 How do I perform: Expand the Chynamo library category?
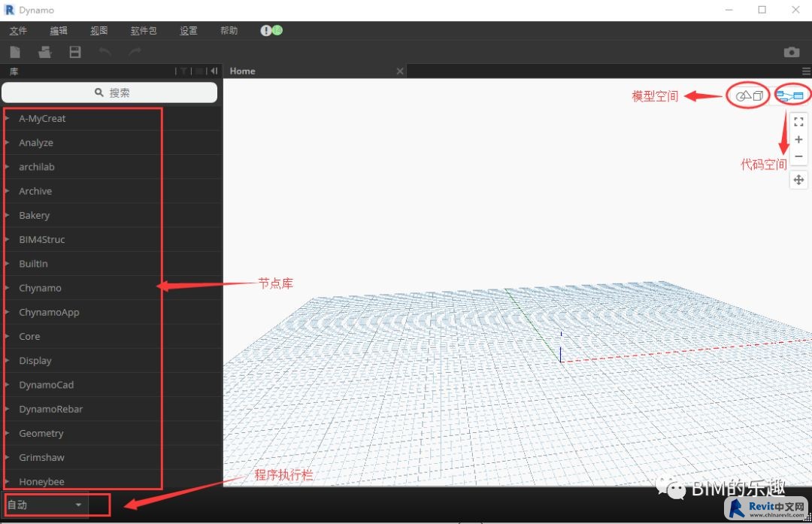[40, 288]
